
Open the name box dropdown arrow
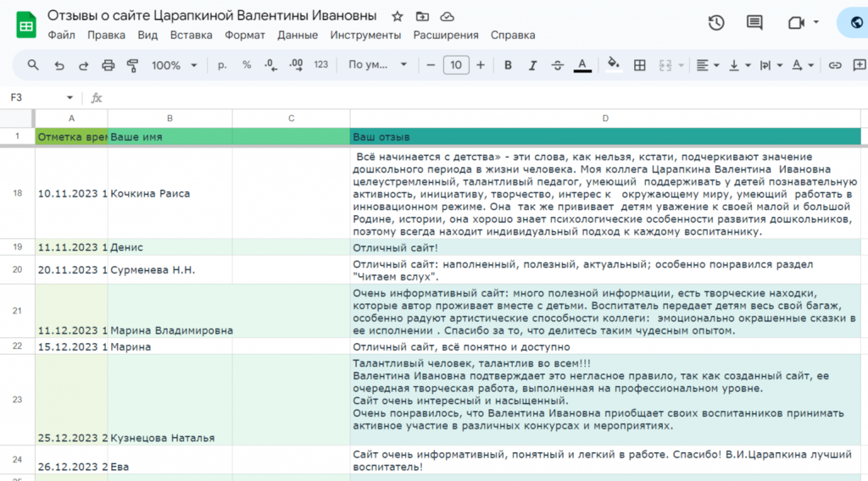pyautogui.click(x=70, y=98)
